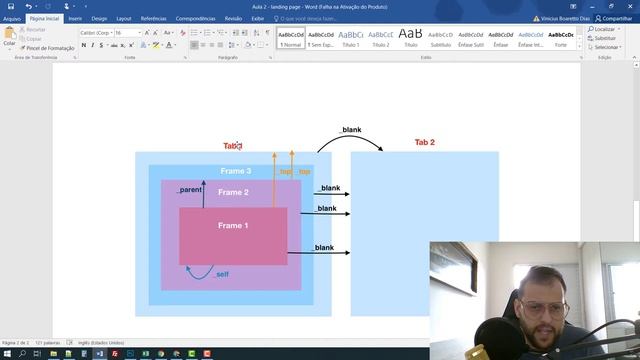Image resolution: width=640 pixels, height=360 pixels.
Task: Align text to the right
Action: coord(212,45)
